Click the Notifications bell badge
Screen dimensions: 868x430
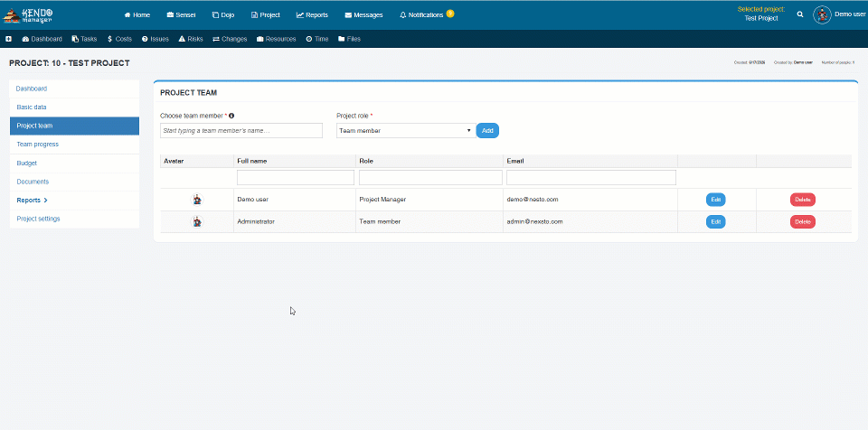pos(450,14)
